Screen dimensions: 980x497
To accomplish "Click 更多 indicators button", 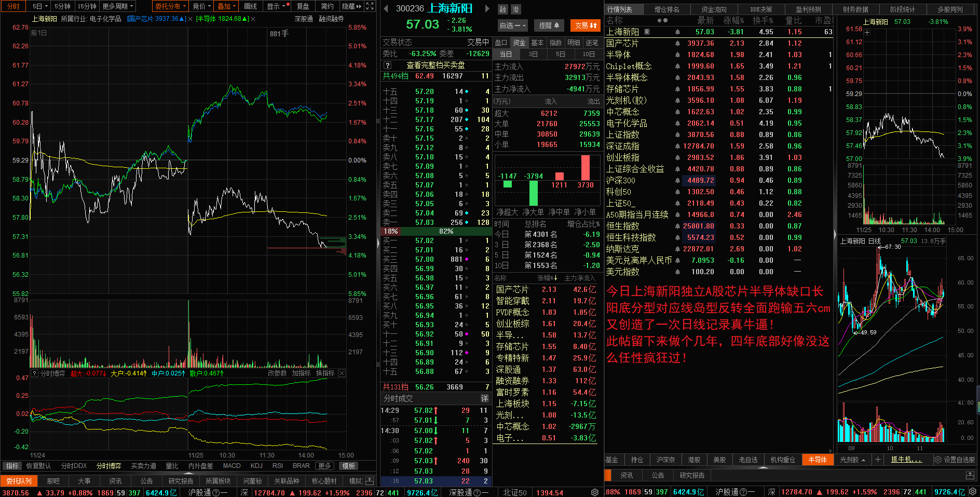I will click(324, 466).
